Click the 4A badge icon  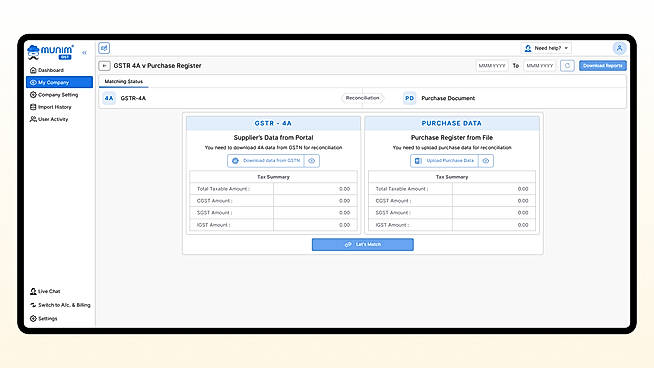pyautogui.click(x=109, y=98)
